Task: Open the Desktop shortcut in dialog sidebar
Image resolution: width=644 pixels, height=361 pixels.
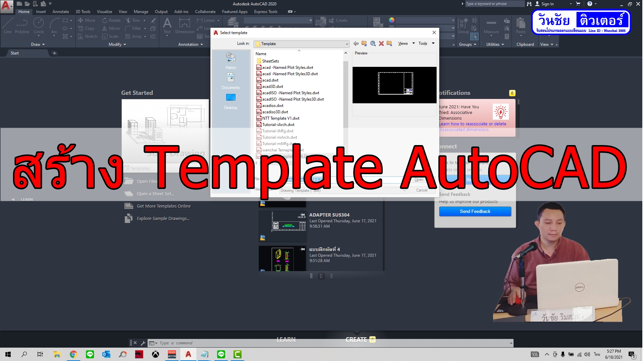Action: 231,101
